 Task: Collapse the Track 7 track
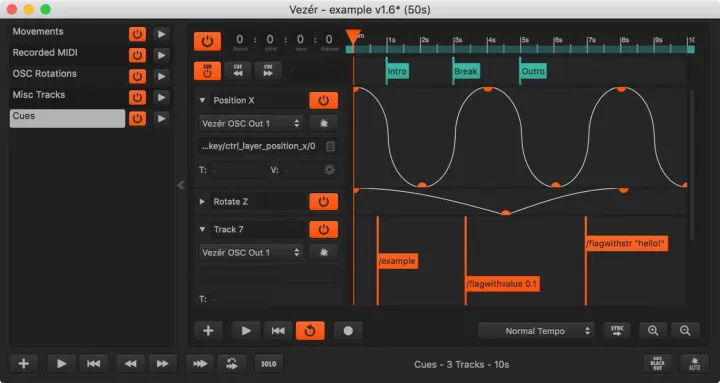[202, 229]
